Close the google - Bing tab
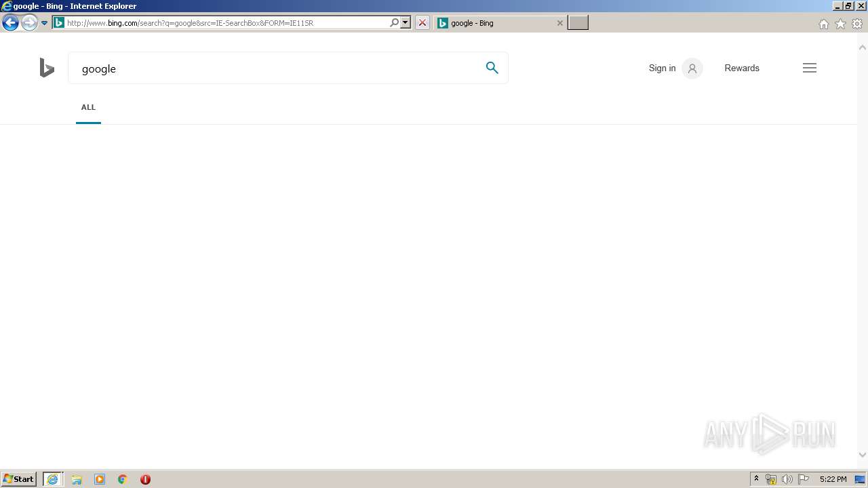 point(559,23)
